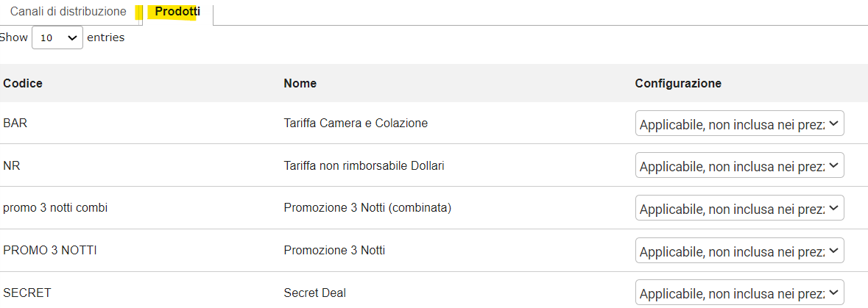Screen dimensions: 868x308
Task: Click the NR code cell
Action: point(12,166)
